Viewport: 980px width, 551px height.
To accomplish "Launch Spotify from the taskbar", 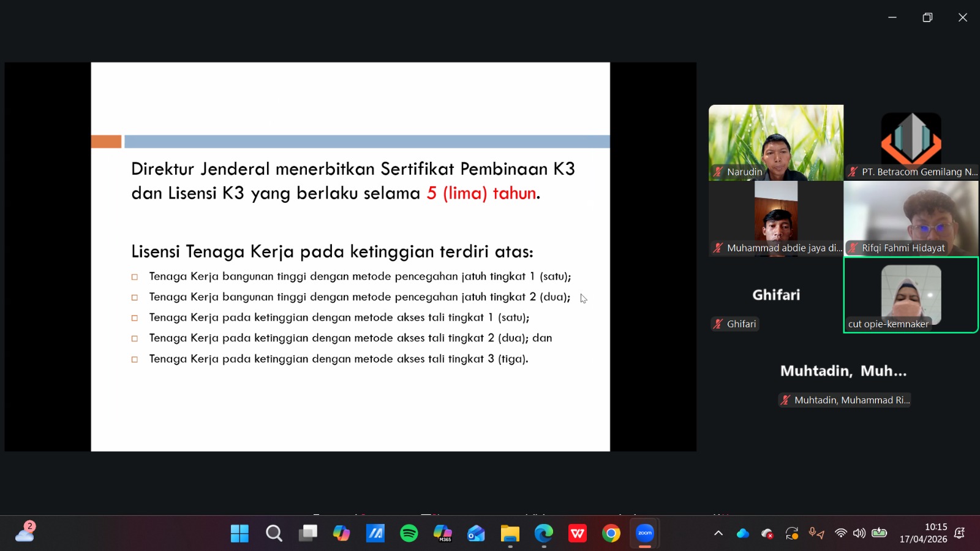I will tap(409, 533).
